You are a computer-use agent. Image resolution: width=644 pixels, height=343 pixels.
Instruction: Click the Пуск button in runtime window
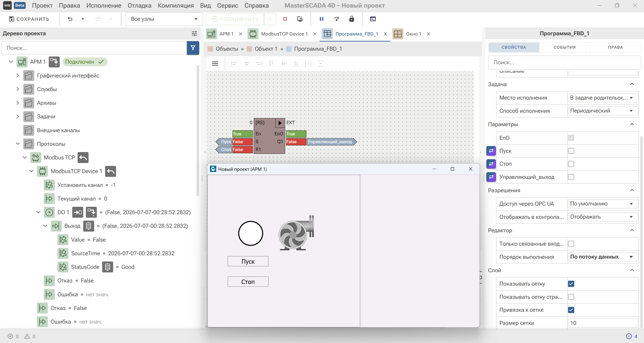248,261
